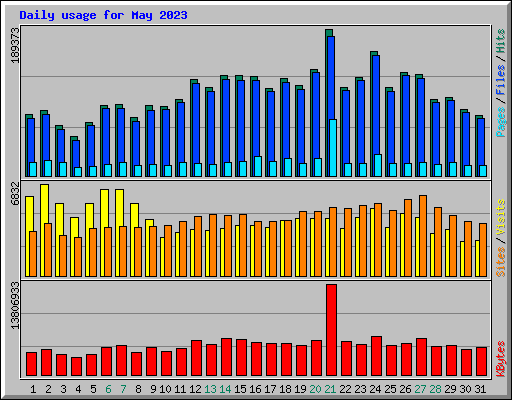Viewport: 512px width, 400px height.
Task: Click day label 23 on the x-axis
Action: (x=360, y=389)
